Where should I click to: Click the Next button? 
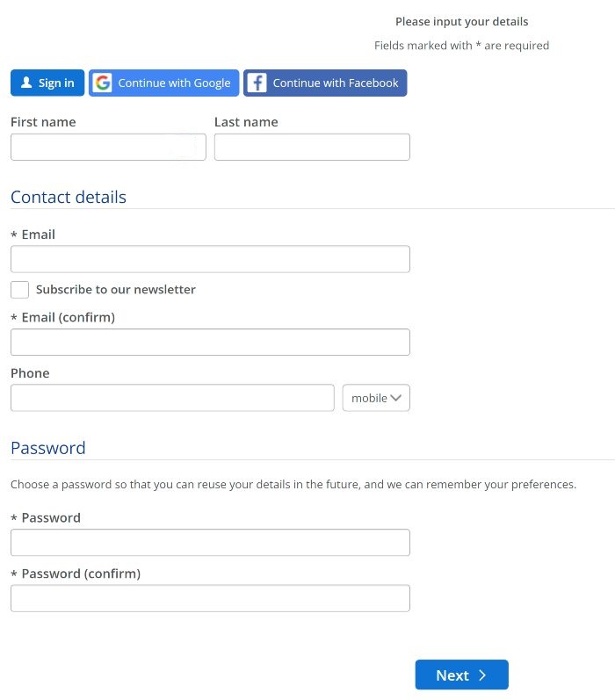pos(461,675)
